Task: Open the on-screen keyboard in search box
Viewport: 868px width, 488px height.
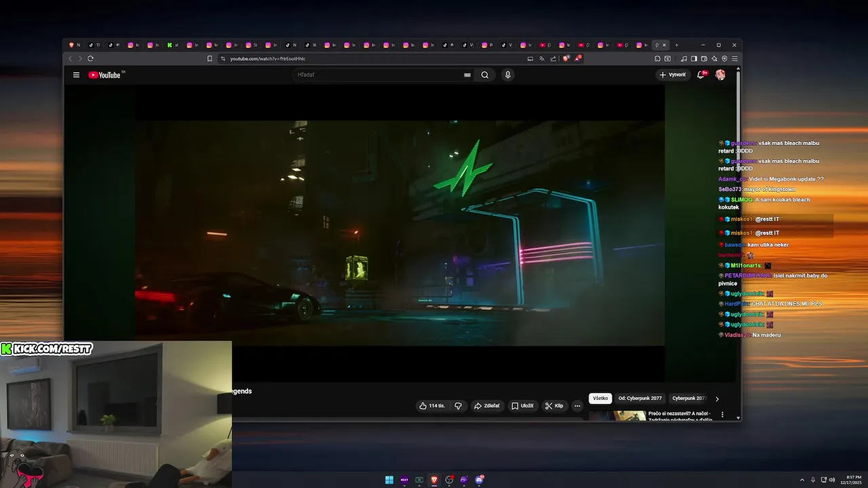Action: tap(467, 75)
